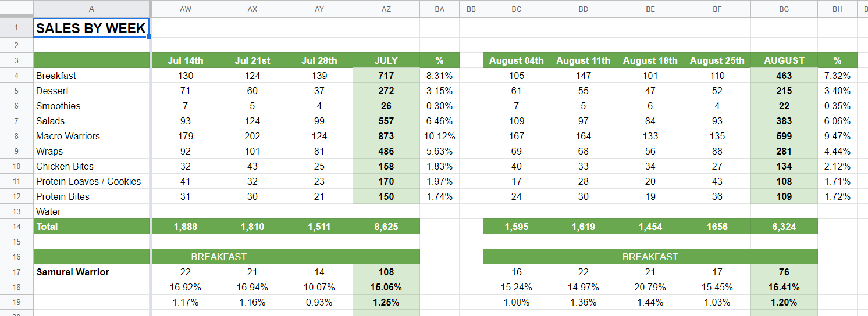The height and width of the screenshot is (316, 868).
Task: Select the Macro Warriors label cell
Action: coord(91,136)
